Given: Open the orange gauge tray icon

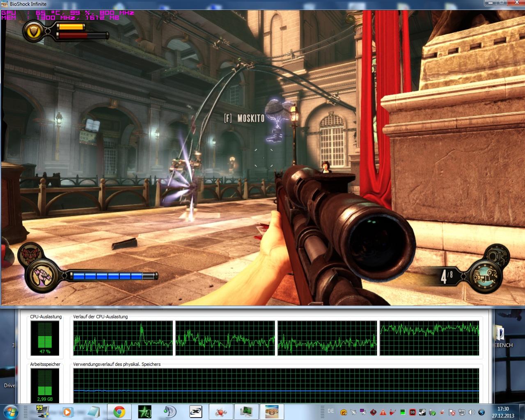Looking at the screenshot, I should click(x=344, y=412).
